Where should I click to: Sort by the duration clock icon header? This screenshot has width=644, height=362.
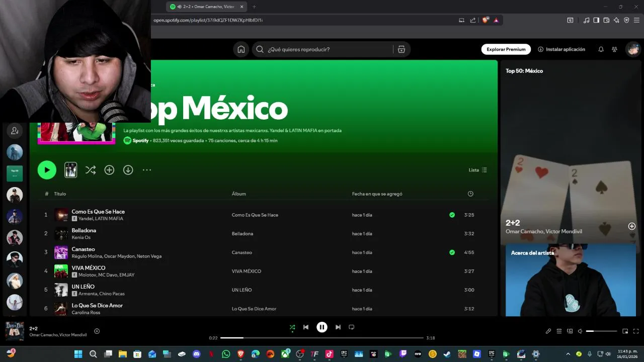[470, 194]
